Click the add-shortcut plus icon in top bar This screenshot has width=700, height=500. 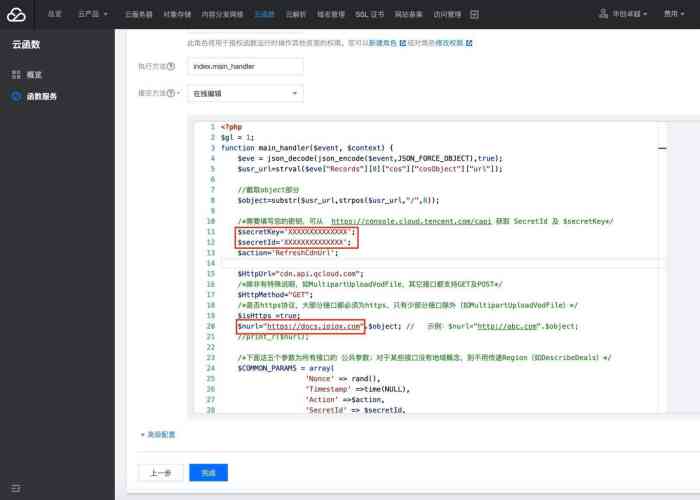click(474, 14)
